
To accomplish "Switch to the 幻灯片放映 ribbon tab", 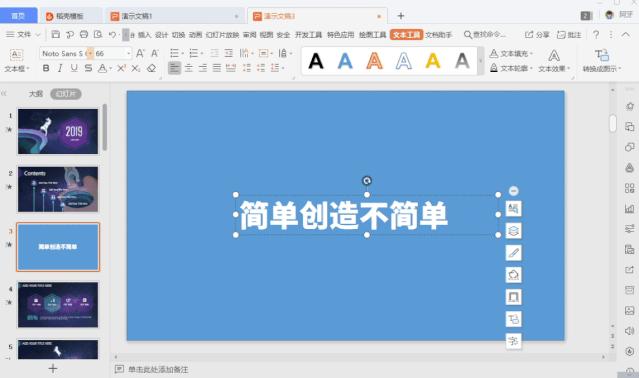I will click(x=222, y=35).
